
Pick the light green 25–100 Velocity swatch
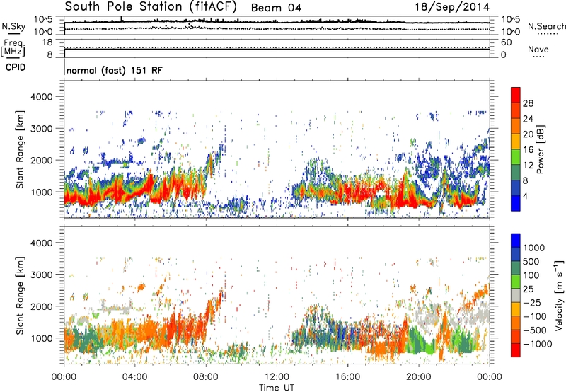pyautogui.click(x=516, y=282)
